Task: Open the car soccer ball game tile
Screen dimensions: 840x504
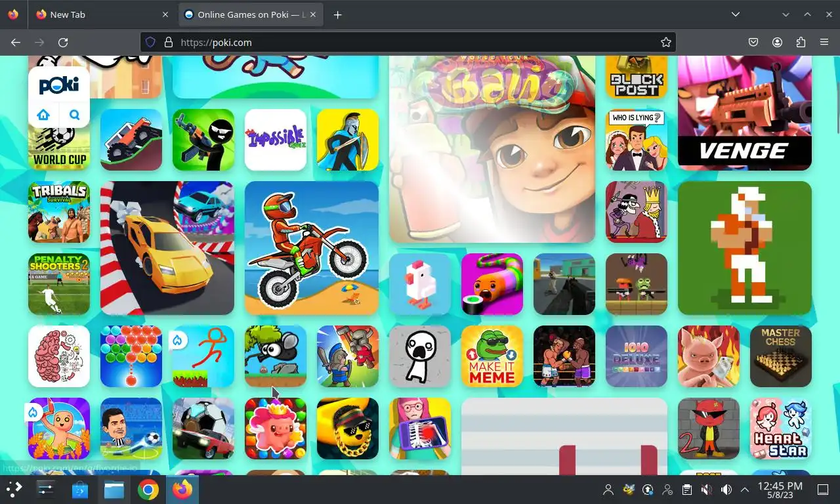Action: pos(203,429)
